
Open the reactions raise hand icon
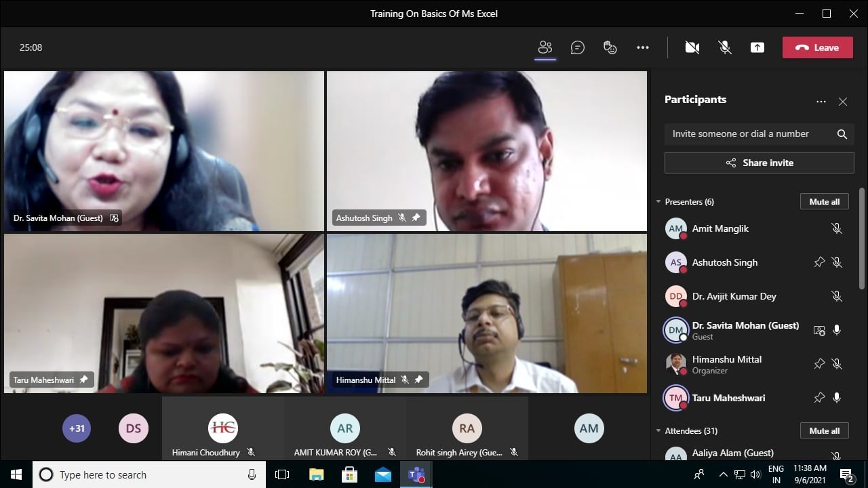610,47
